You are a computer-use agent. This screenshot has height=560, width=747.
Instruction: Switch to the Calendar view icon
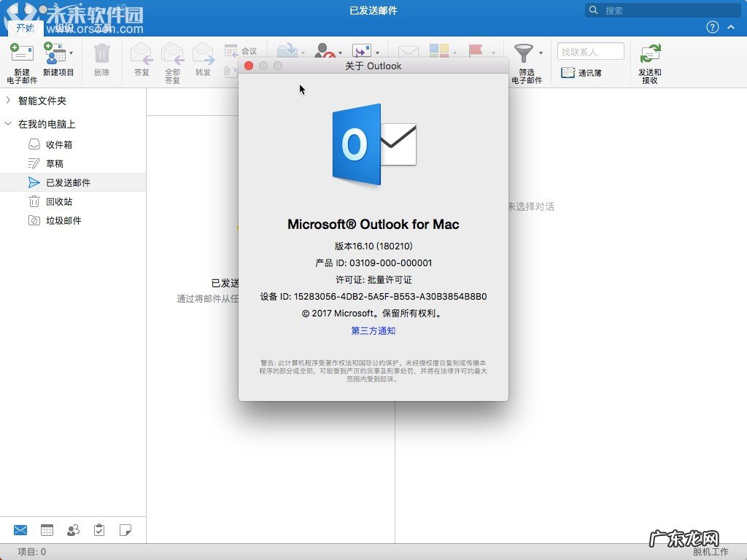click(x=47, y=529)
